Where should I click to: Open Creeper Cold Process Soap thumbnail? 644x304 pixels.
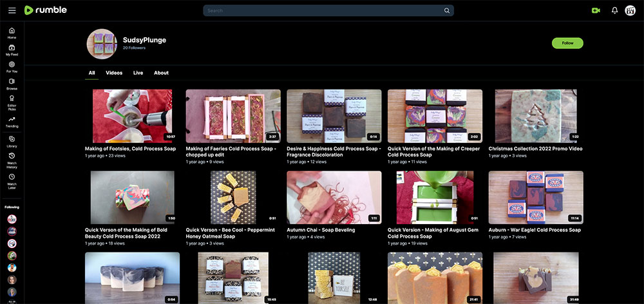(435, 117)
